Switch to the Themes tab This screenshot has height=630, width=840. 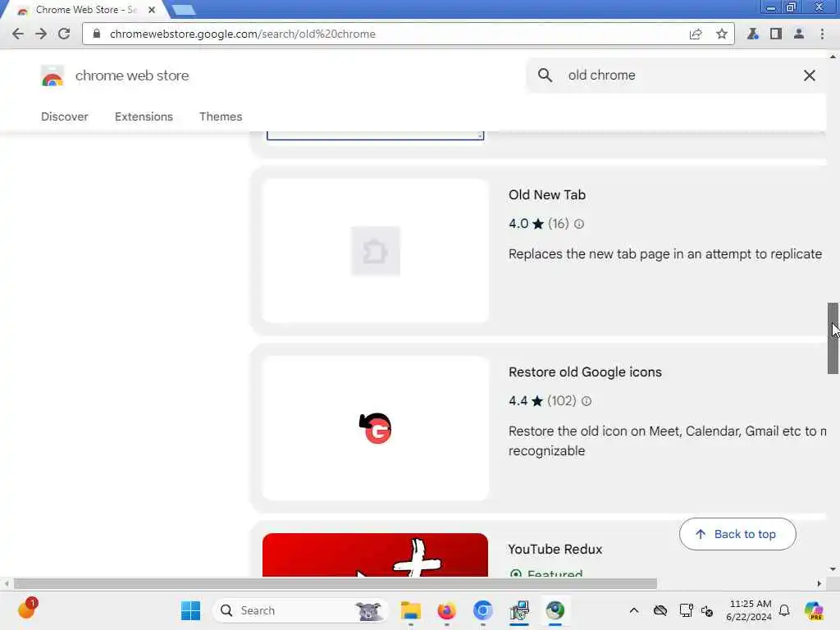click(x=221, y=116)
